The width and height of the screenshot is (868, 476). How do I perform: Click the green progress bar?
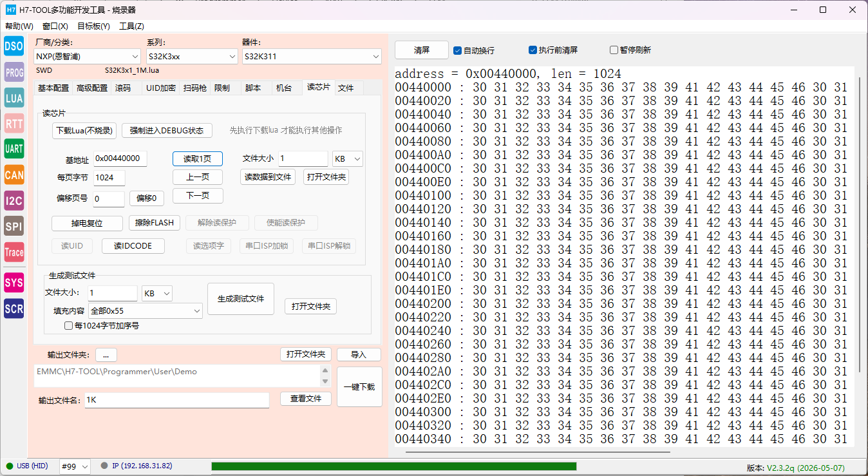coord(393,467)
